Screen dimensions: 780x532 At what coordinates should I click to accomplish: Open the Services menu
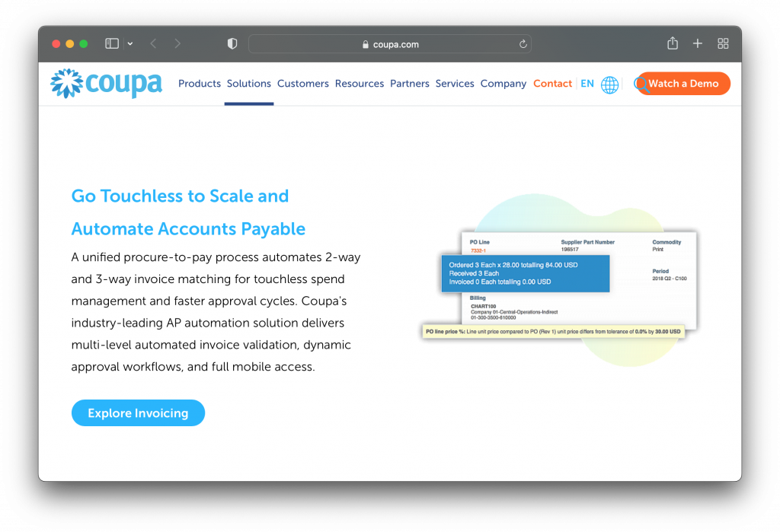pos(455,84)
